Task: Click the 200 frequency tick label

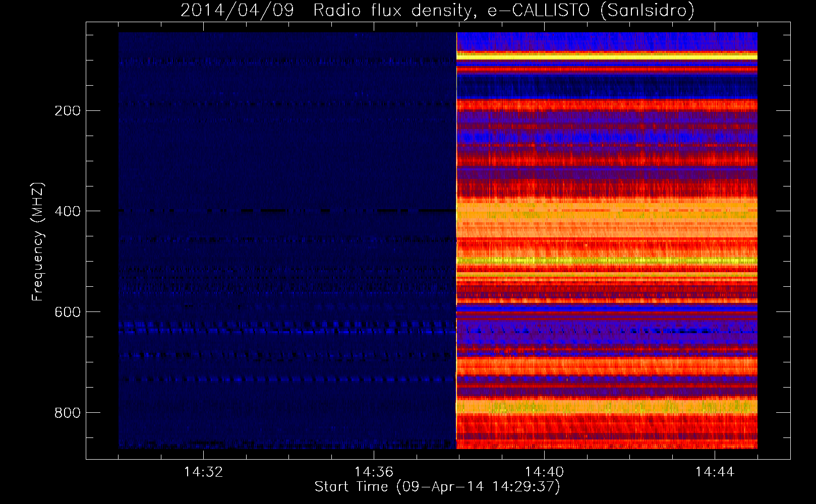Action: tap(67, 110)
